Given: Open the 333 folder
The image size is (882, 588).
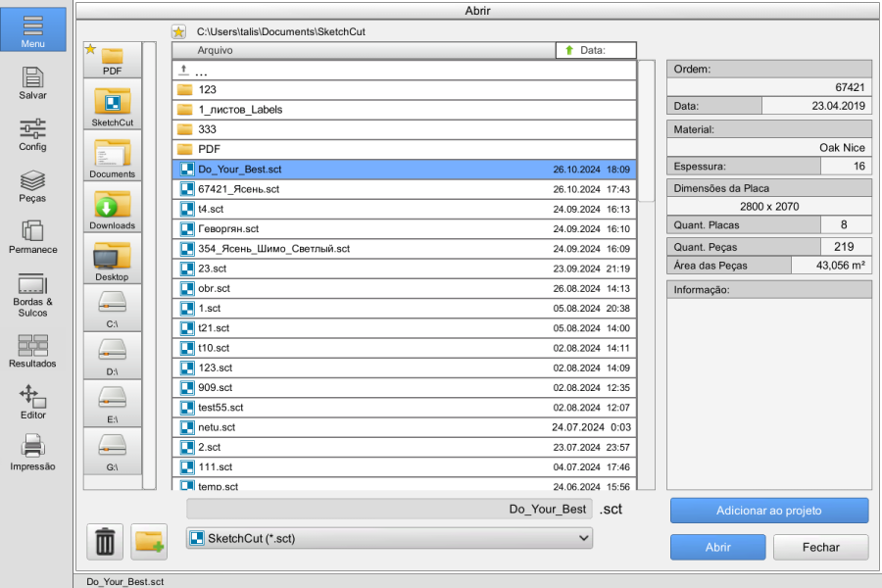Looking at the screenshot, I should click(404, 129).
